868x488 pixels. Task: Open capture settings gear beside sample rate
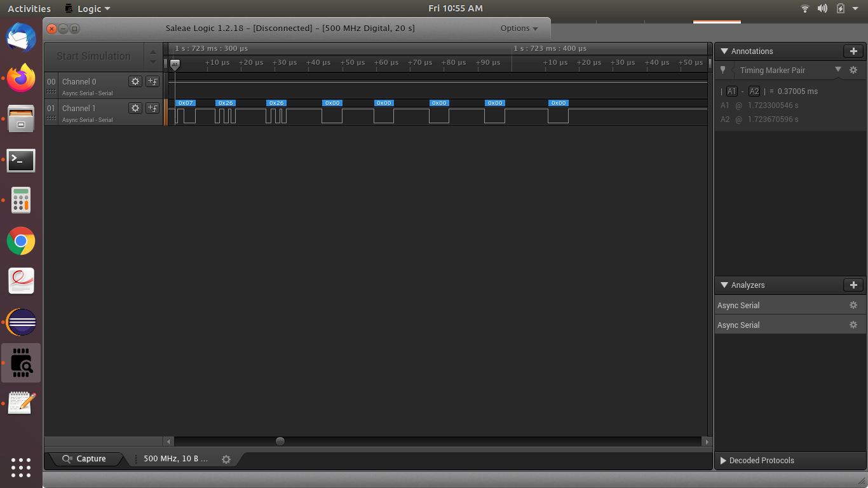[226, 459]
